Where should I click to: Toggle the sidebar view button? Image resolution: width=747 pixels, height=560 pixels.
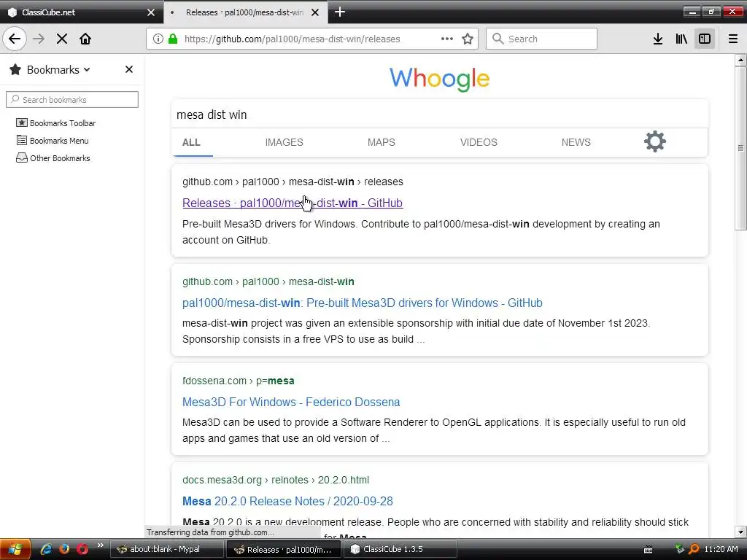pos(705,39)
